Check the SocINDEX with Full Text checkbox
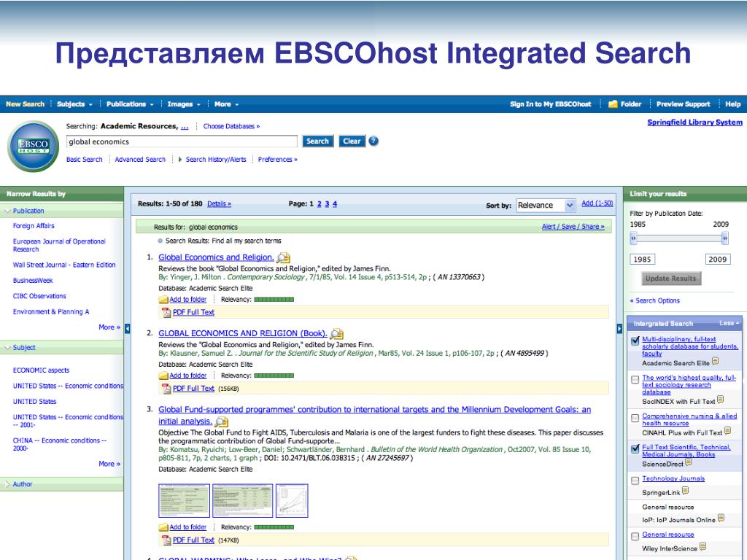The height and width of the screenshot is (560, 747). tap(635, 379)
